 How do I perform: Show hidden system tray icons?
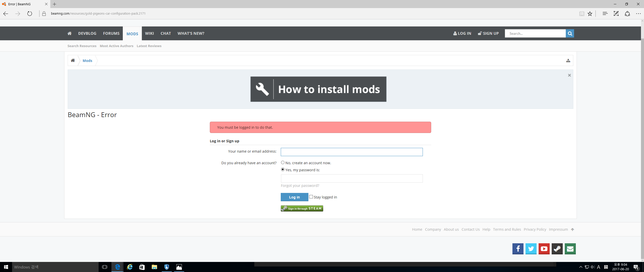click(581, 267)
